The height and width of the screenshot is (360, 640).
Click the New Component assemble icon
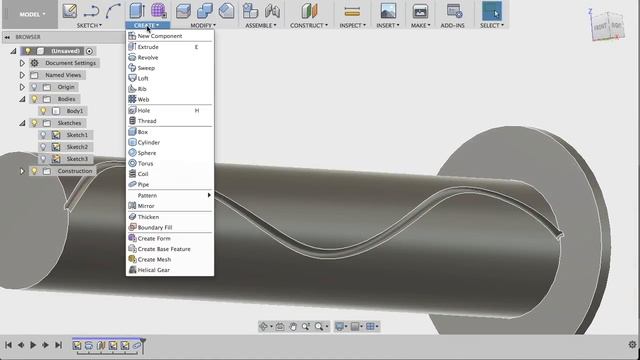[250, 11]
